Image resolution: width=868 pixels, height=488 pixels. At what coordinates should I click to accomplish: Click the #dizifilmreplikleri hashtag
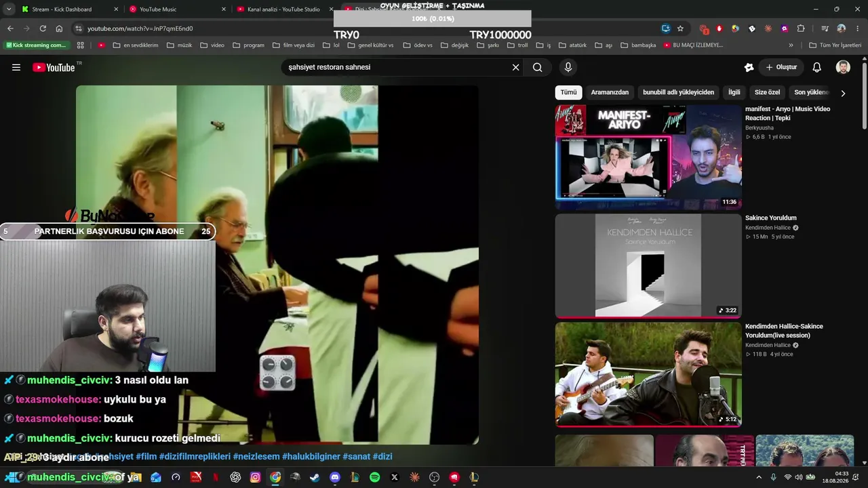tap(195, 457)
